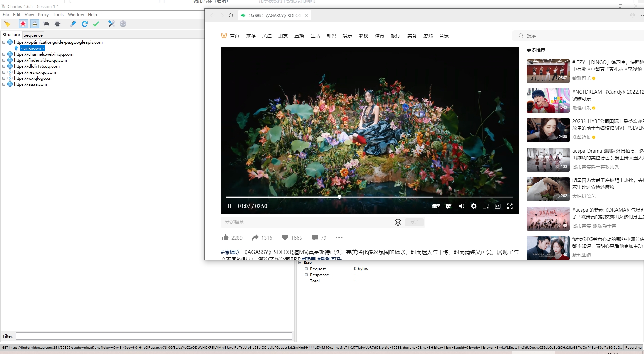
Task: Expand the aaaa.com node
Action: (4, 84)
